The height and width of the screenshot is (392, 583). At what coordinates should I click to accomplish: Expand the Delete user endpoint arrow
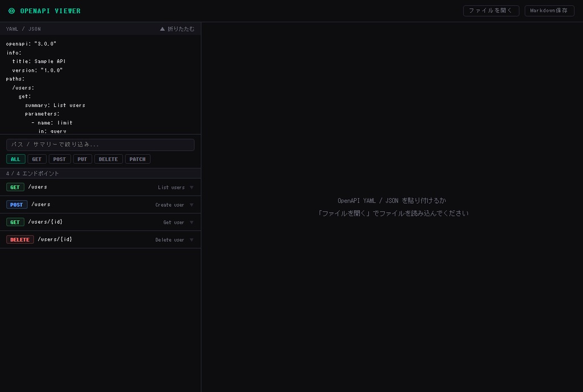pos(191,240)
